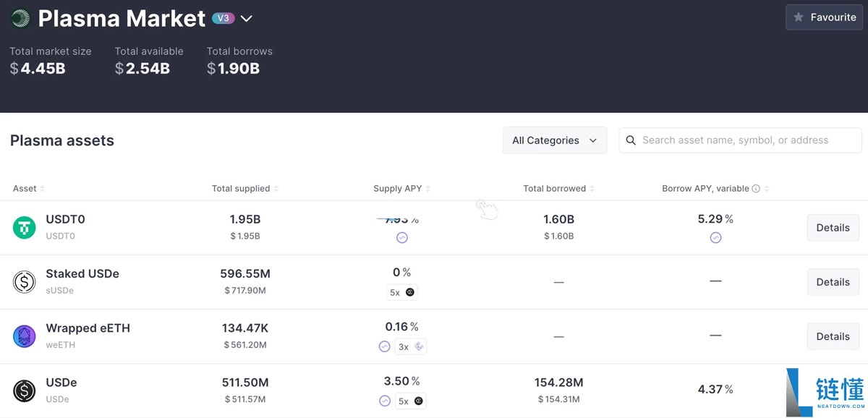
Task: Click the Staked USDe token icon
Action: (25, 282)
